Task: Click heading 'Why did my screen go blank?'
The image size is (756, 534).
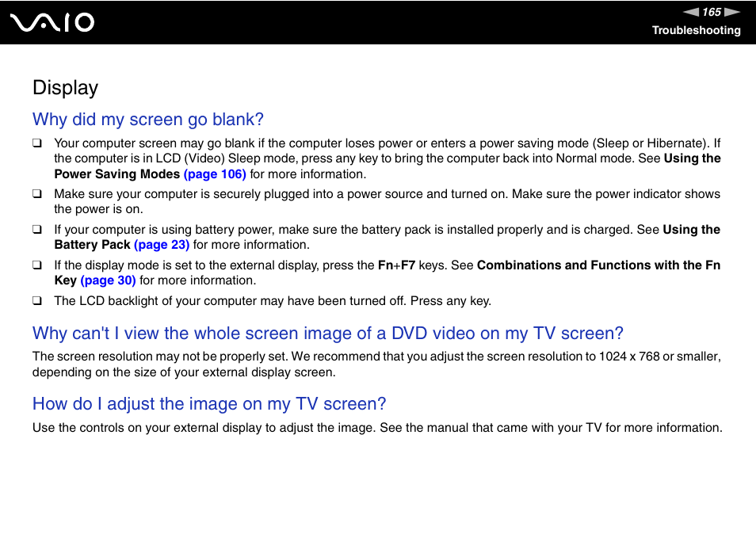Action: (148, 120)
